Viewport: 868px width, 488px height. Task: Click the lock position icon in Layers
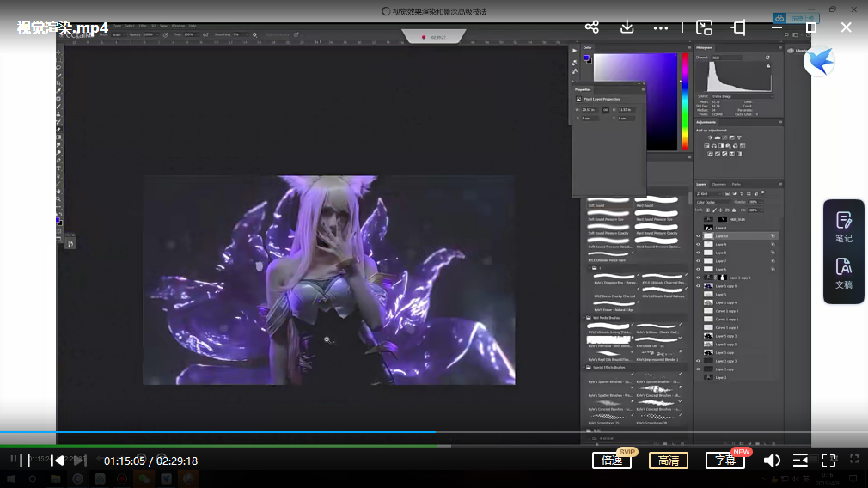coord(721,210)
